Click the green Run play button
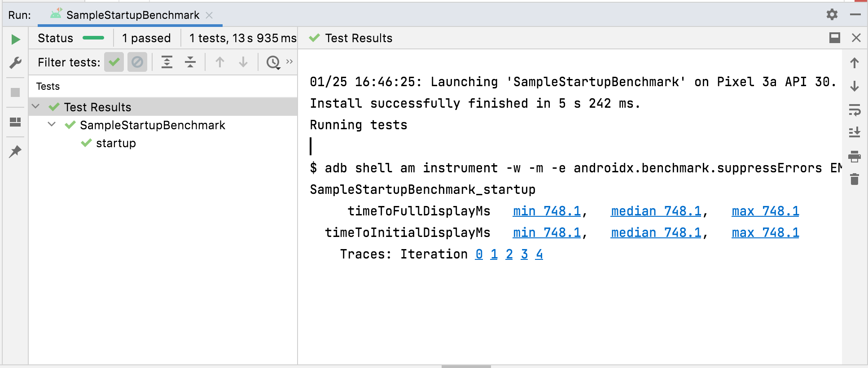This screenshot has height=368, width=868. pyautogui.click(x=15, y=39)
